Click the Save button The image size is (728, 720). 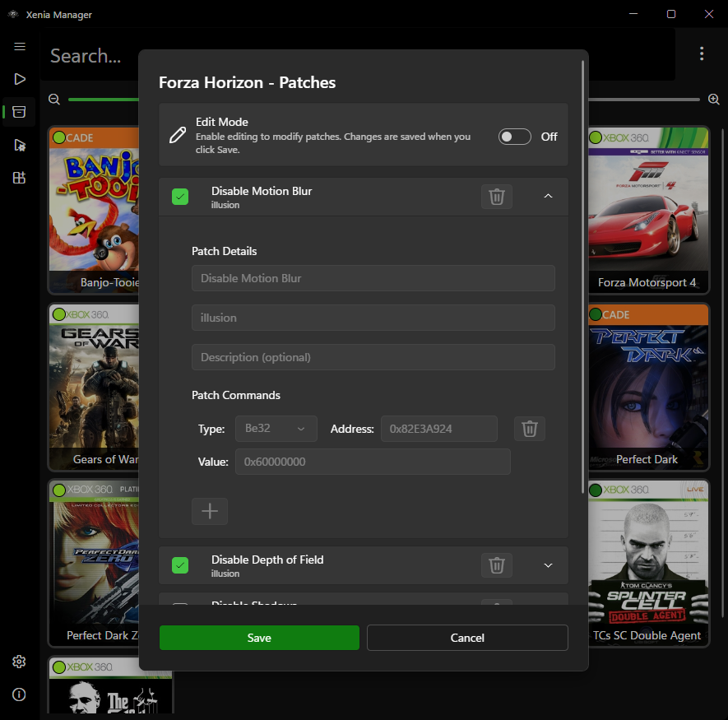pyautogui.click(x=259, y=638)
